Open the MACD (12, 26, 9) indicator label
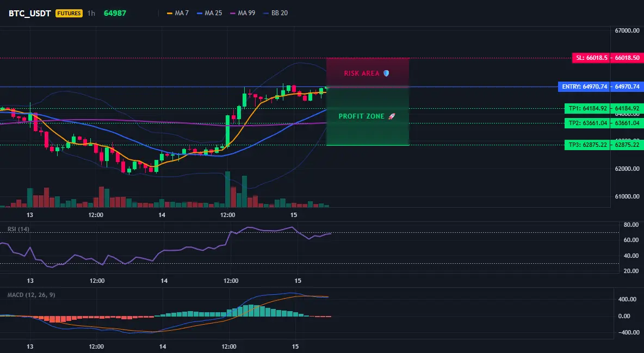Viewport: 644px width, 353px height. point(31,295)
